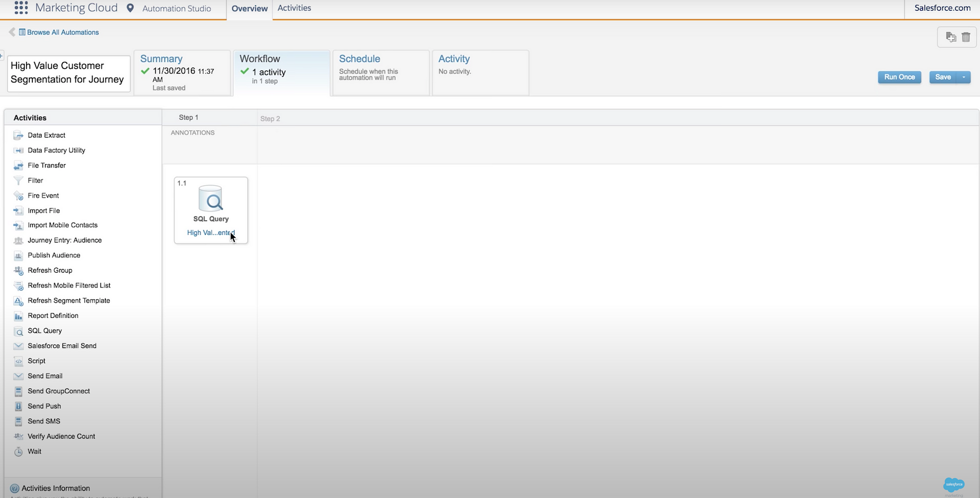Open the Activity panel tab
Viewport: 980px width, 498px height.
coord(480,72)
